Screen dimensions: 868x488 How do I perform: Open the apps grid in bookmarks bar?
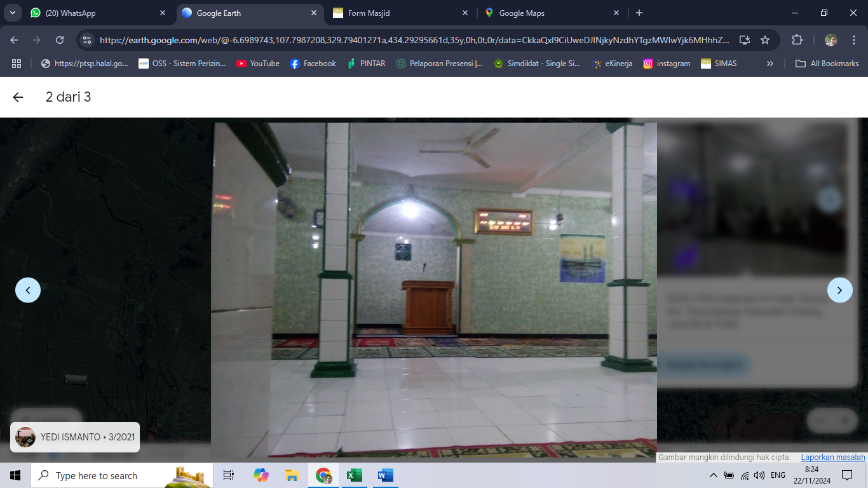point(17,64)
